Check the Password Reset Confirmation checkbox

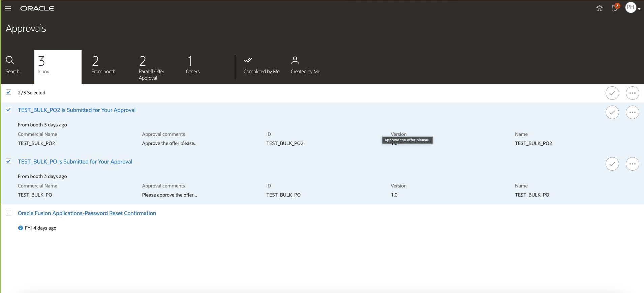tap(9, 213)
